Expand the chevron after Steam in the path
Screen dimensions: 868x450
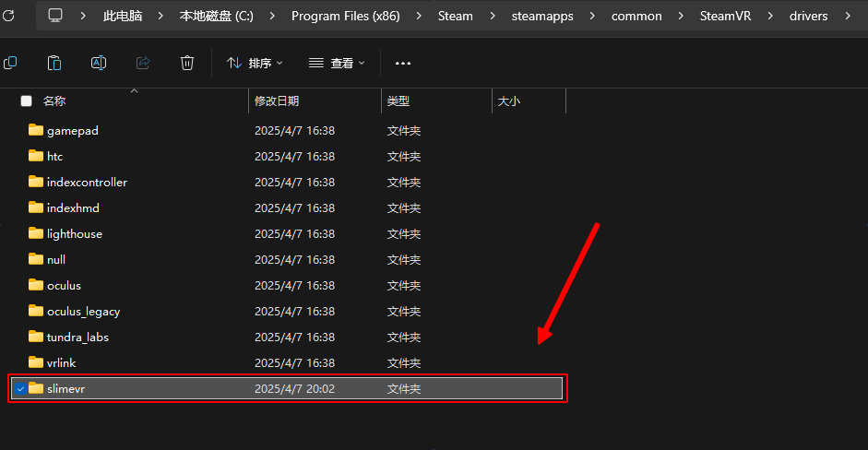pyautogui.click(x=490, y=16)
